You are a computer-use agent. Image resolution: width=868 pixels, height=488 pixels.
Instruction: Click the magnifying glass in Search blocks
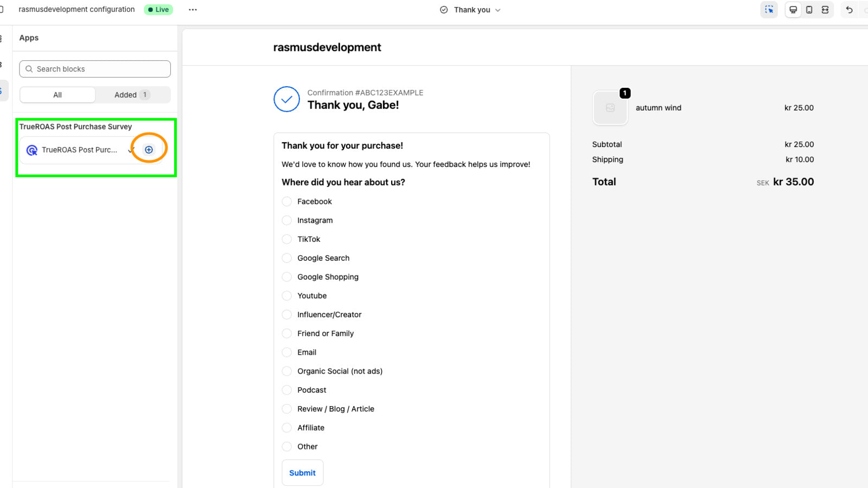point(28,69)
